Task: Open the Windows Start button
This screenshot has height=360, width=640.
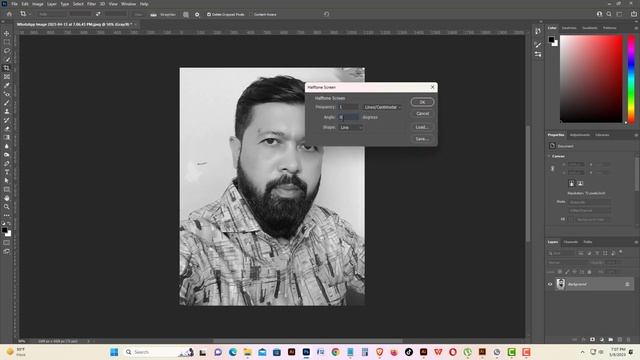Action: click(114, 352)
